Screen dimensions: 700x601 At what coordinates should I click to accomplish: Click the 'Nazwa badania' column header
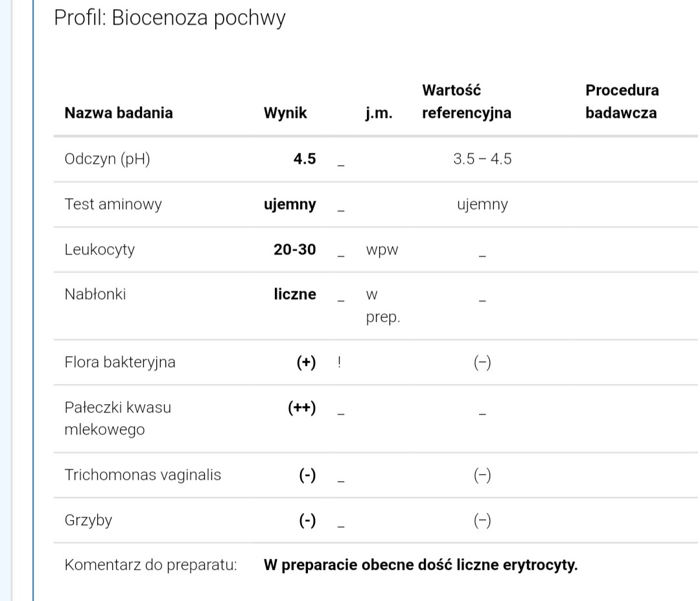[119, 113]
